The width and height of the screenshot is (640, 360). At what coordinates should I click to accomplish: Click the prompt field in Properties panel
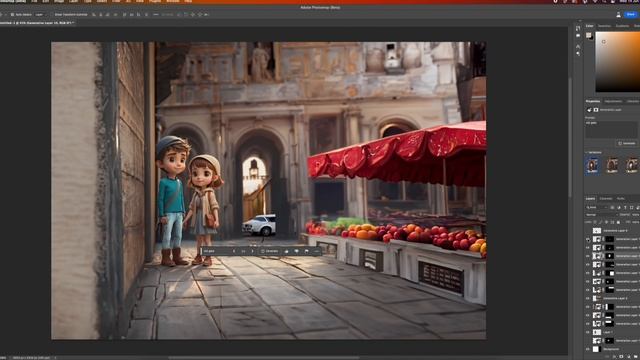611,129
